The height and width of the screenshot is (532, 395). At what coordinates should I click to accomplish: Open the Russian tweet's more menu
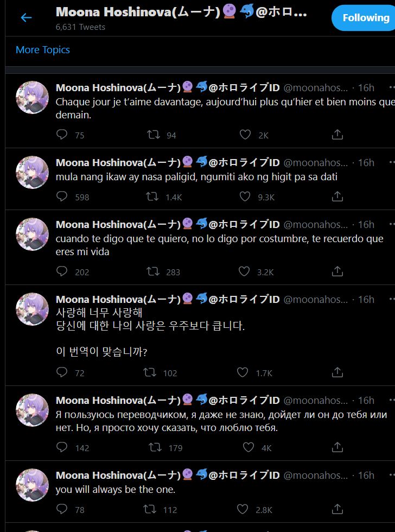pyautogui.click(x=390, y=400)
